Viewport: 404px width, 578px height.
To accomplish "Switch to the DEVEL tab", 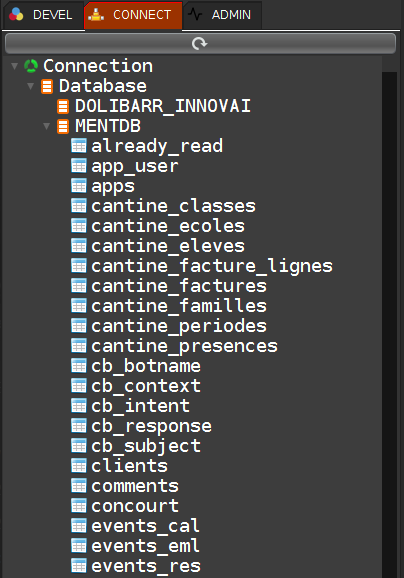I will [43, 15].
